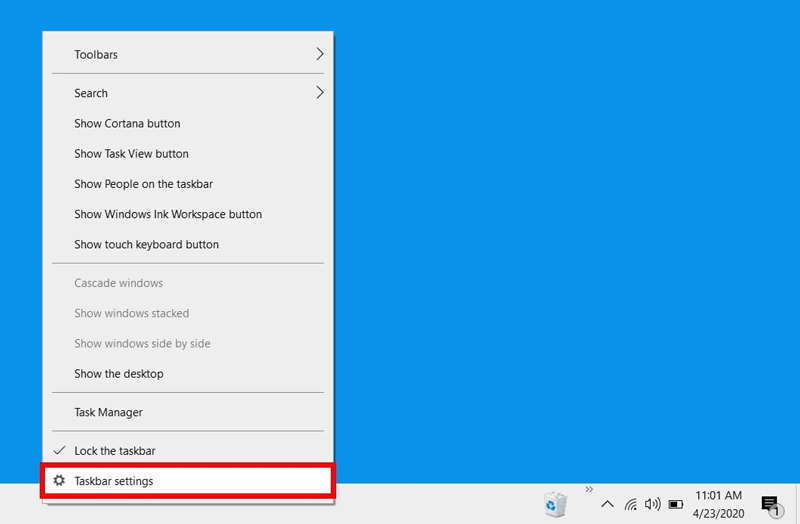Open the Recycle Bin on the taskbar

pyautogui.click(x=555, y=504)
